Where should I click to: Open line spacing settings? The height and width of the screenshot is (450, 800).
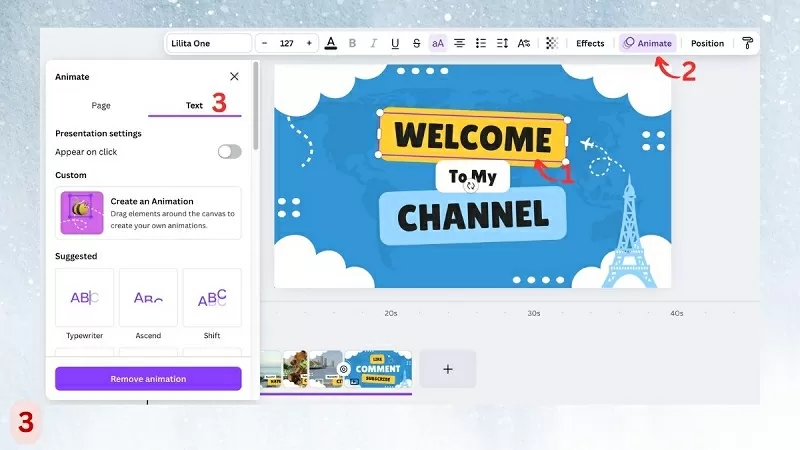point(502,43)
